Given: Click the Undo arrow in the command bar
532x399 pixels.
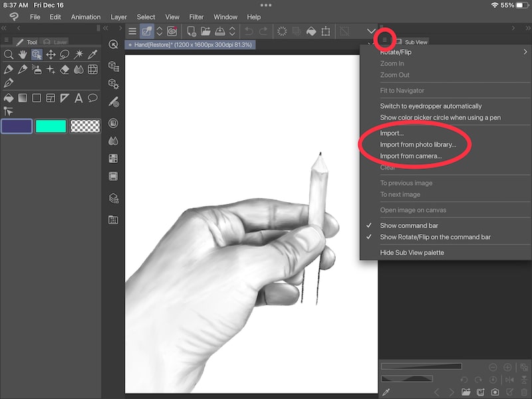Looking at the screenshot, I should pyautogui.click(x=249, y=31).
